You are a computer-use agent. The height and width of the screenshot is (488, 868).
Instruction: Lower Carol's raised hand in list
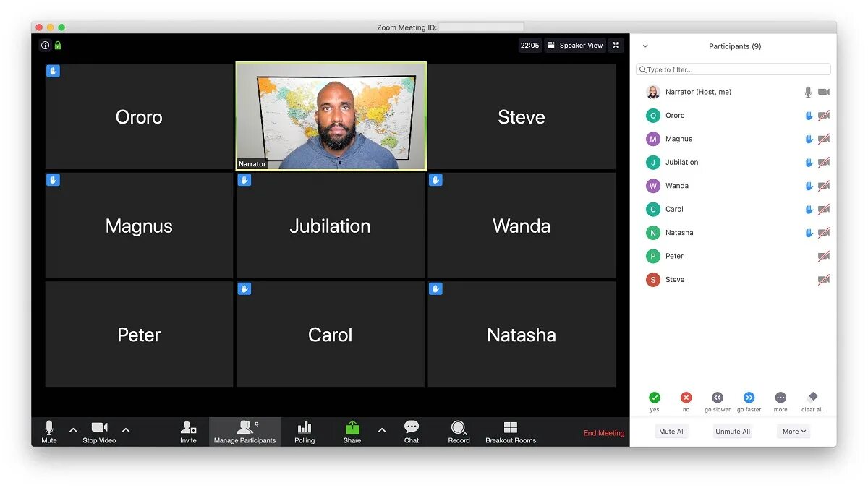coord(809,210)
